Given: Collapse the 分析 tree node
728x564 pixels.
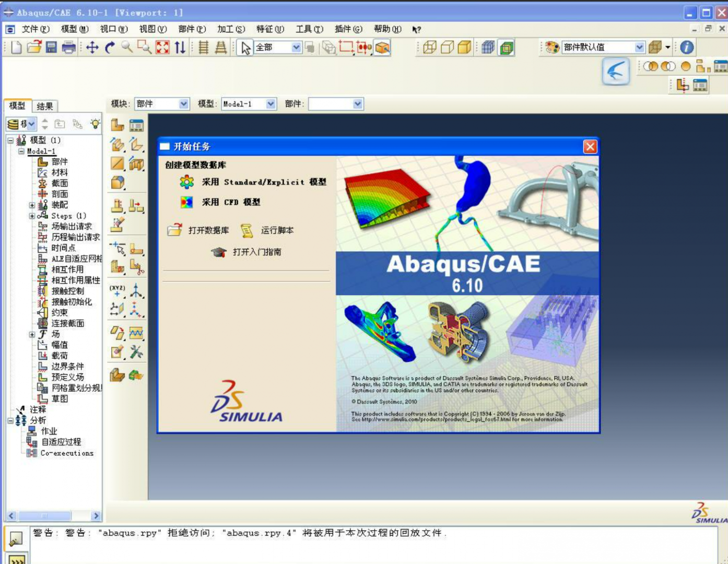Looking at the screenshot, I should click(10, 420).
